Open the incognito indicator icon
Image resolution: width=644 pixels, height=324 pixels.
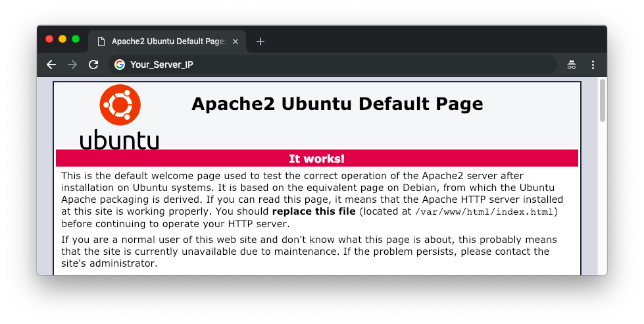click(571, 65)
